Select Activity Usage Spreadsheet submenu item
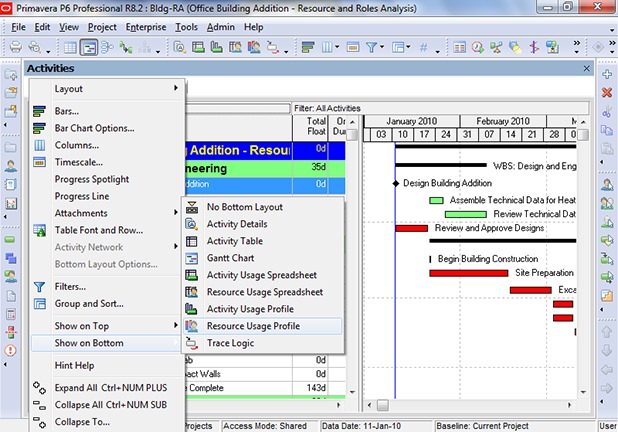 (x=262, y=275)
